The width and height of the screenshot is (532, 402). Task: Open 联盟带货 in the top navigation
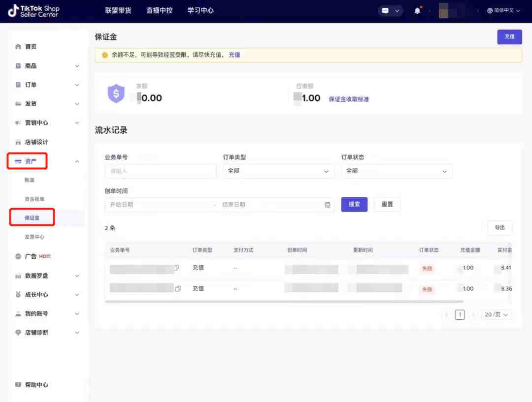[118, 10]
